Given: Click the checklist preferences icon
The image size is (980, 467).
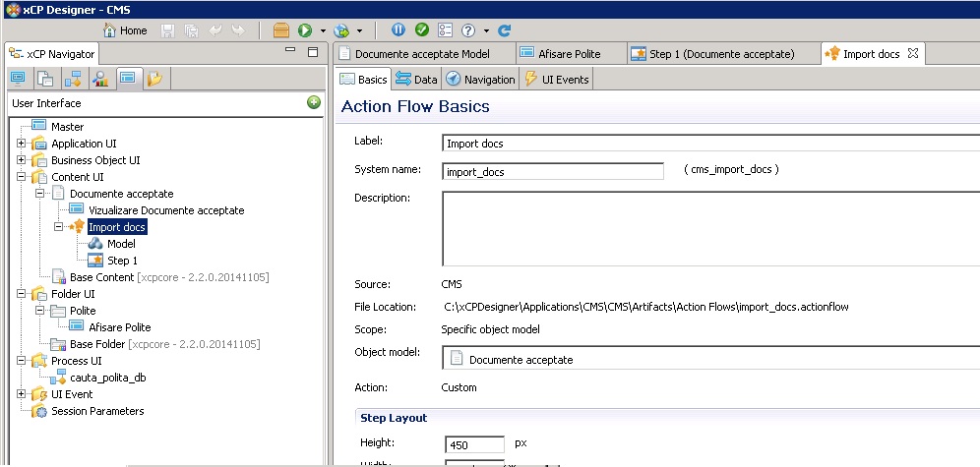Looking at the screenshot, I should click(x=445, y=29).
